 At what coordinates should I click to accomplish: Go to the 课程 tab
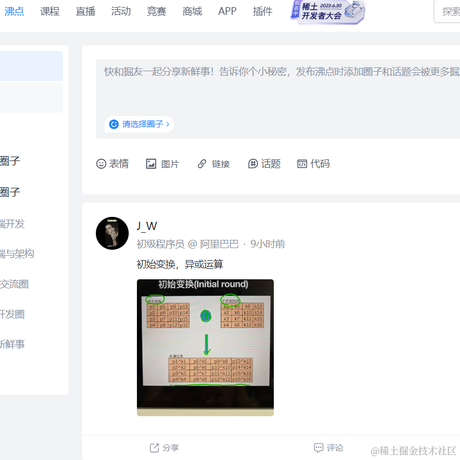point(50,11)
